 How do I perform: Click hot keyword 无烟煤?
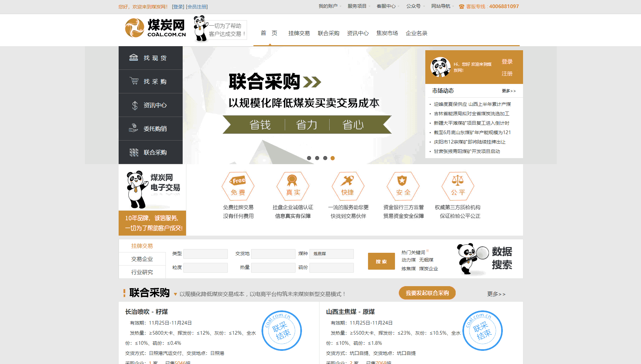[x=426, y=260]
